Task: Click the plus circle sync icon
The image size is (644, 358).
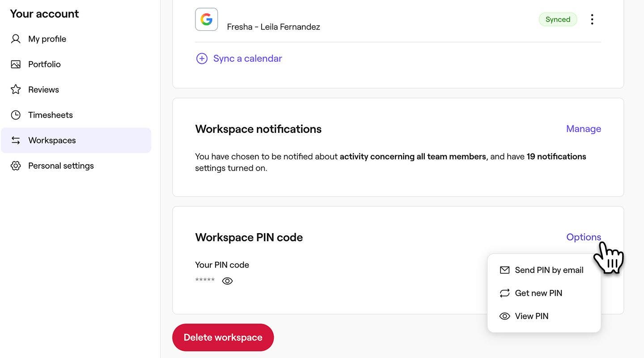Action: 202,59
